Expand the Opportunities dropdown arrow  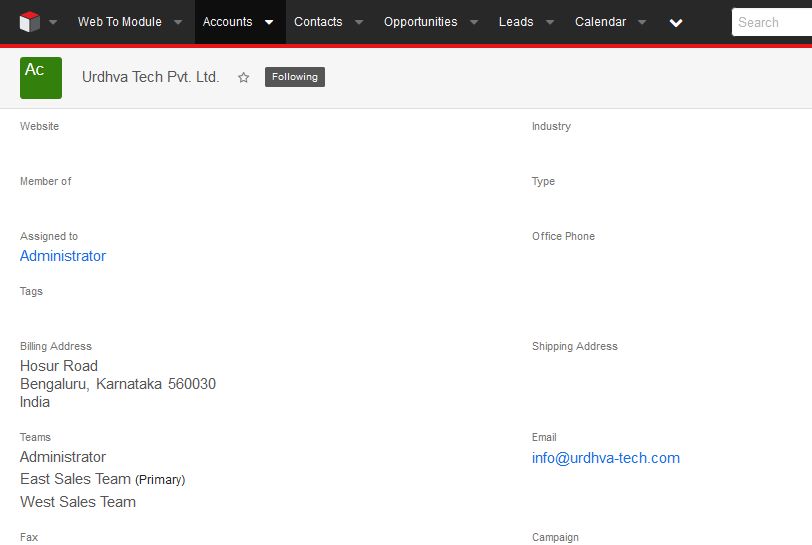point(474,22)
